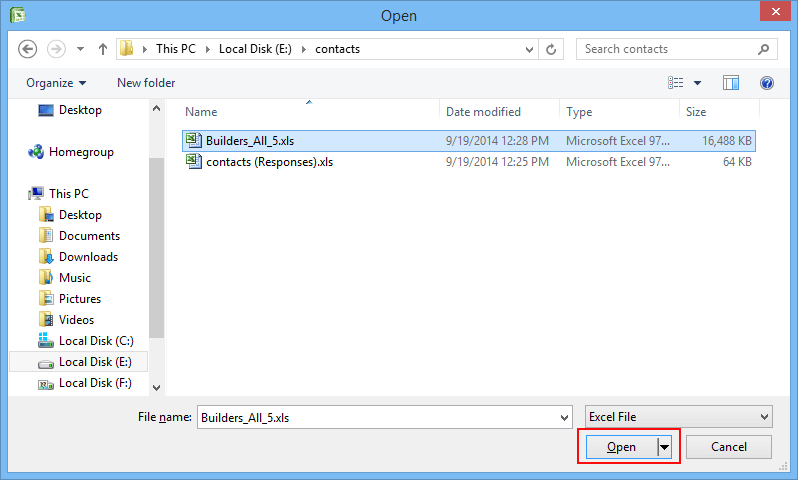
Task: Click the change view icon
Action: (676, 83)
